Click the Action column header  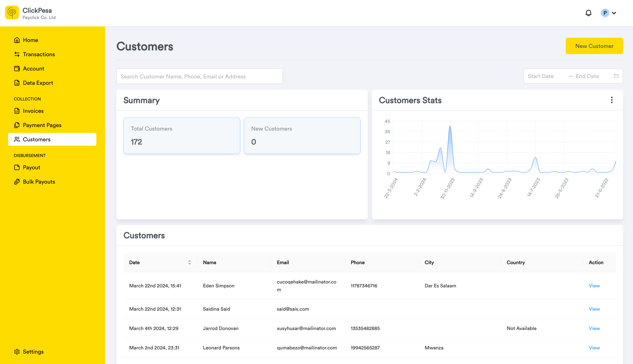(596, 262)
